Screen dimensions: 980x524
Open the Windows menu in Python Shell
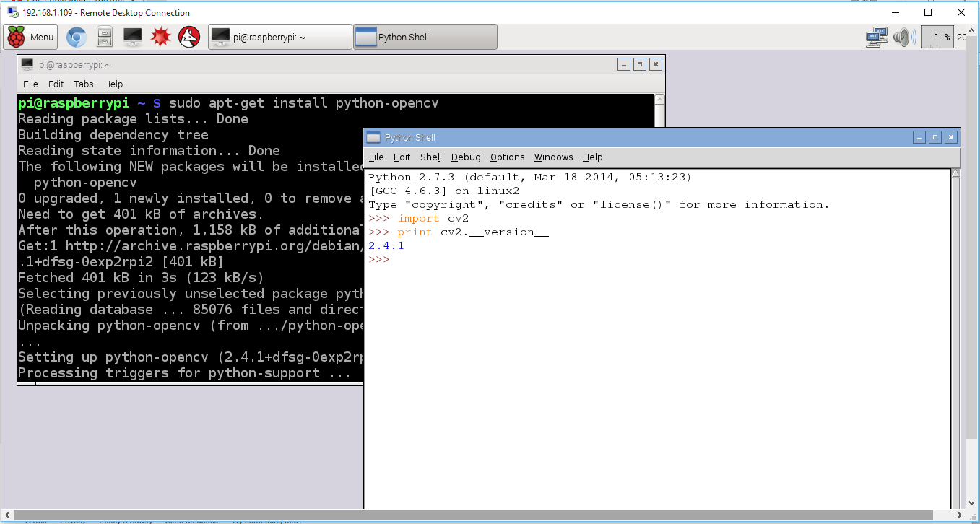click(553, 157)
